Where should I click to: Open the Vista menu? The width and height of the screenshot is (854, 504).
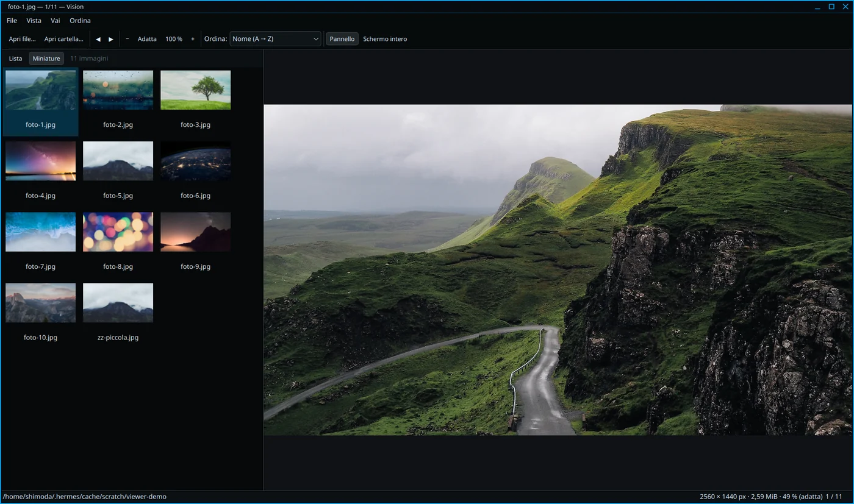point(34,21)
